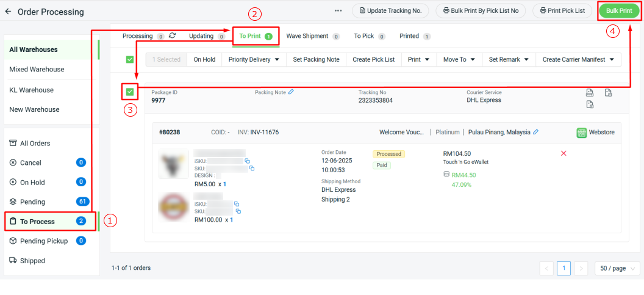Click order number #80238

pyautogui.click(x=169, y=133)
